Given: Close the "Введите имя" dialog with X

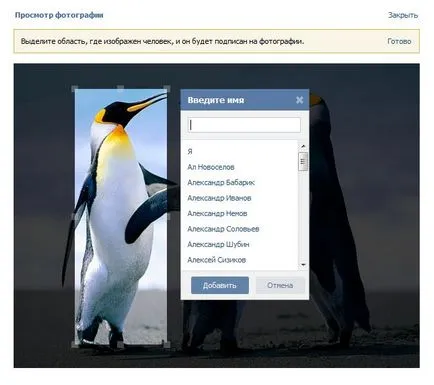Looking at the screenshot, I should click(x=299, y=100).
